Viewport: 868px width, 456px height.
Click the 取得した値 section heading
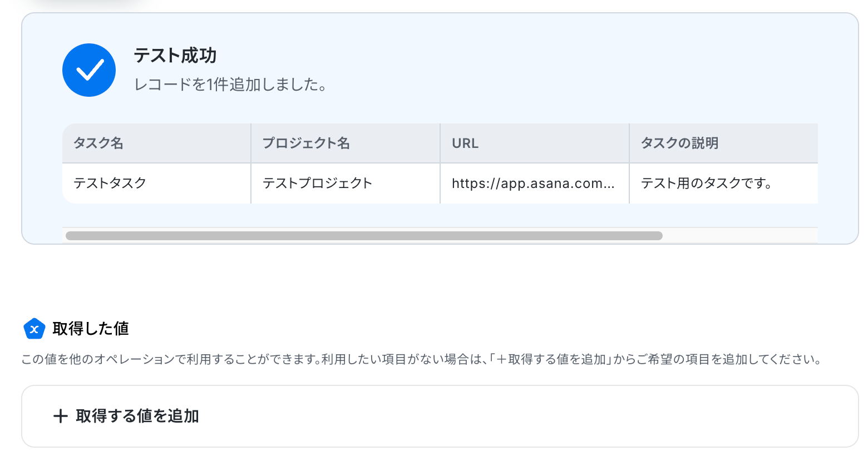pyautogui.click(x=91, y=329)
